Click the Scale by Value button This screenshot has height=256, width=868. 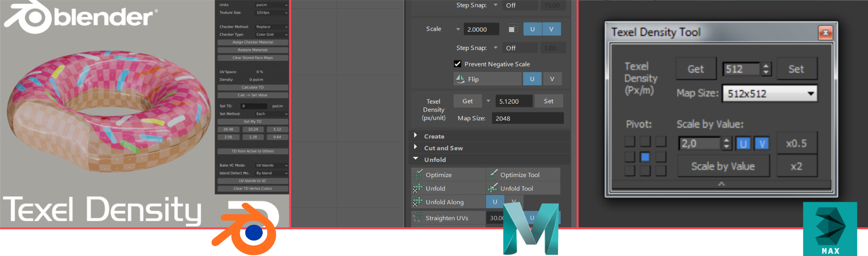[723, 166]
